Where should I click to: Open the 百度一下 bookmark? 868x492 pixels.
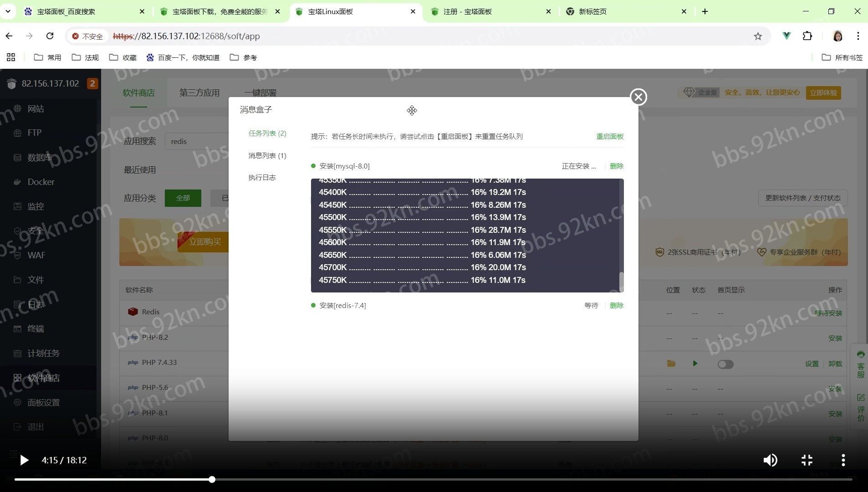[x=183, y=57]
